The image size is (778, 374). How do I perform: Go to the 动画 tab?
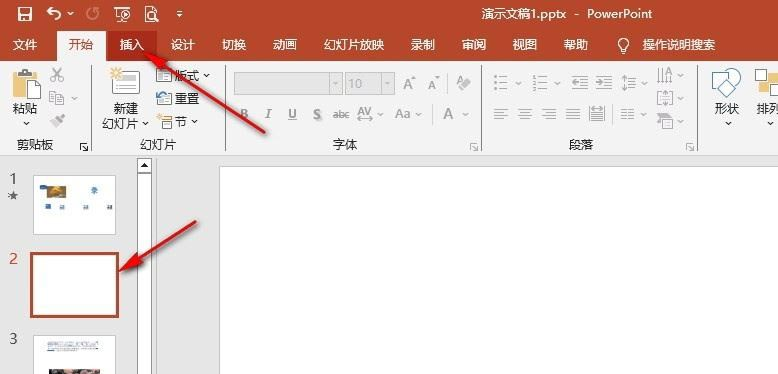coord(285,45)
